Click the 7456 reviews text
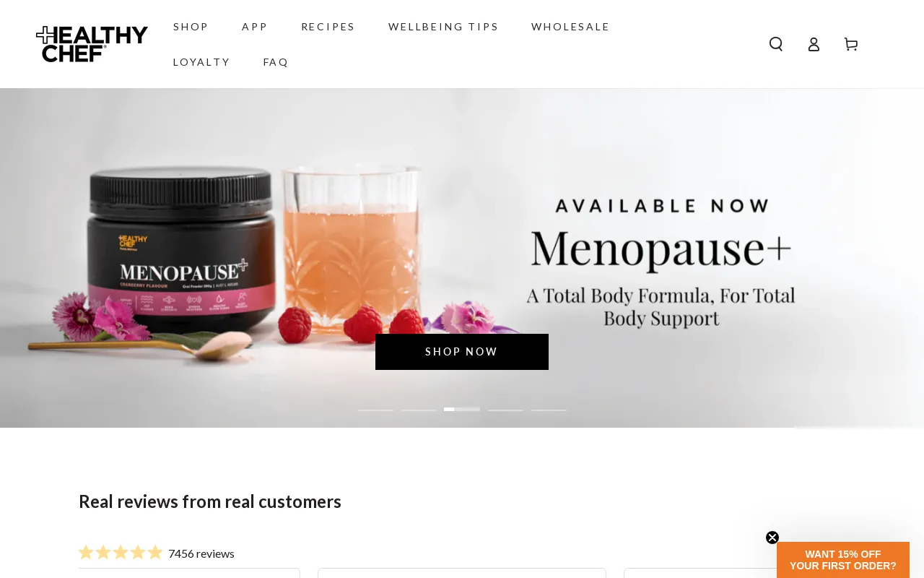 [x=201, y=553]
